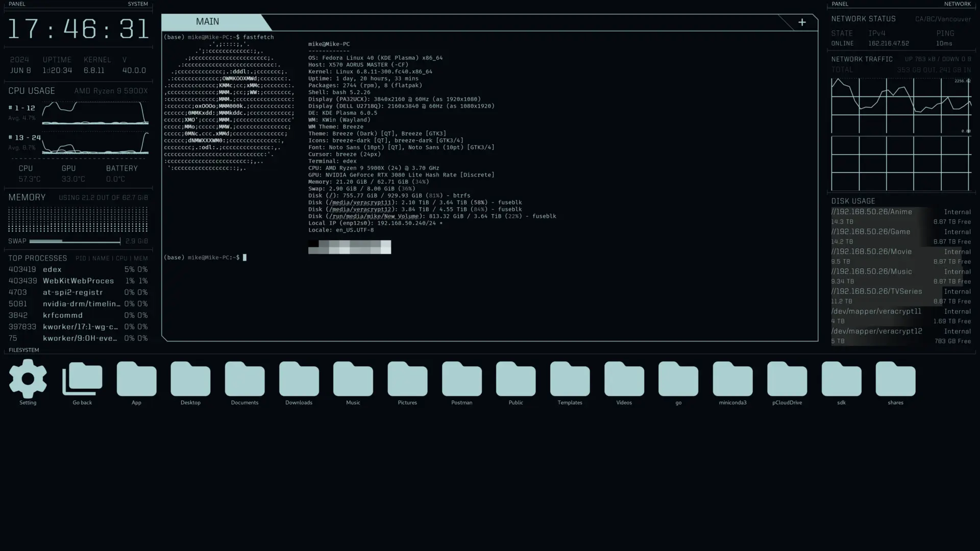Open the shares folder

point(895,379)
